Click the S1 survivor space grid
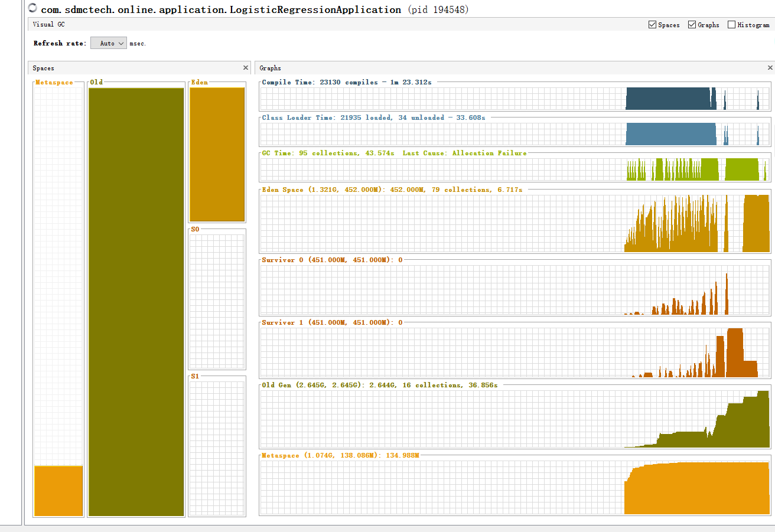Screen dimensions: 775x532 point(217,443)
